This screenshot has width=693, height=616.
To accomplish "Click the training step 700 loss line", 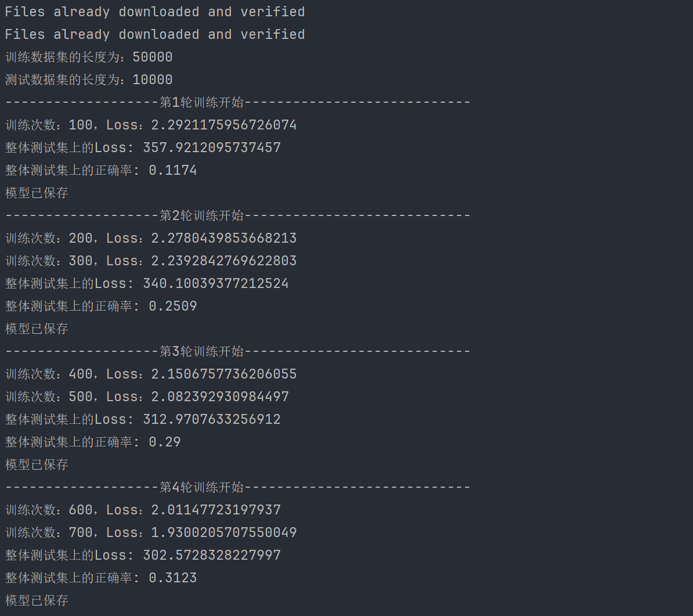I will click(151, 532).
